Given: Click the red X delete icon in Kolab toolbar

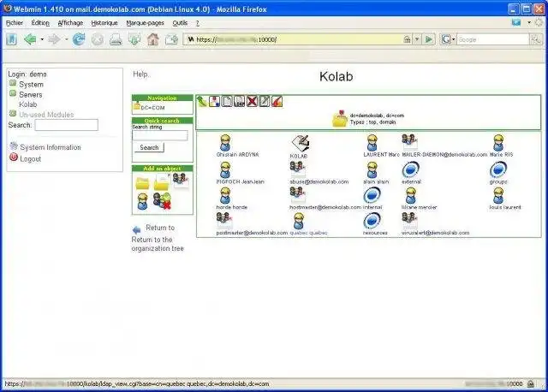Looking at the screenshot, I should click(252, 101).
